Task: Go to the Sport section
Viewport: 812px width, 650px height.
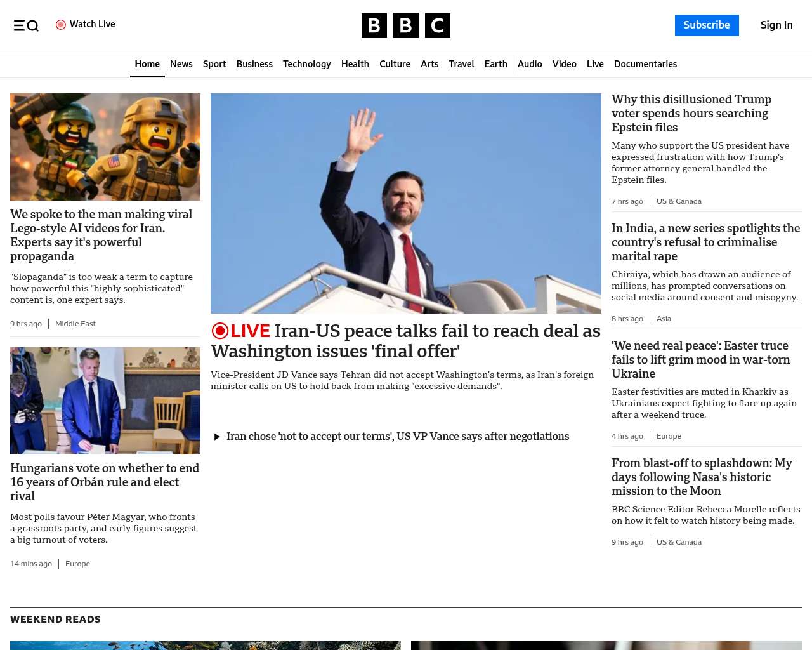Action: point(214,64)
